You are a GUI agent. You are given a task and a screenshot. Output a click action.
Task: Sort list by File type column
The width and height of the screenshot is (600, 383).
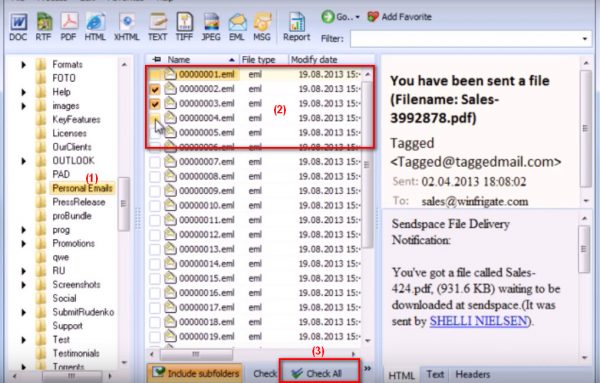tap(263, 60)
